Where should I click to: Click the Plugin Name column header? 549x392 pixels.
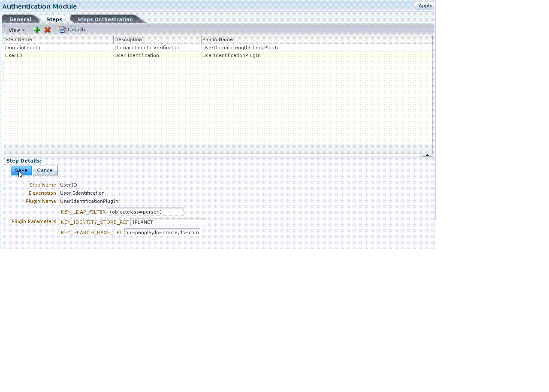pos(218,39)
